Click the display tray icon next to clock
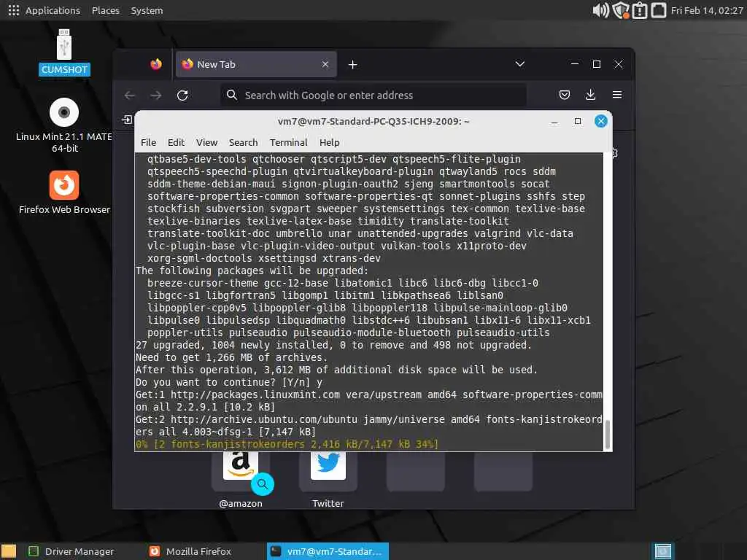The height and width of the screenshot is (560, 747). point(659,10)
